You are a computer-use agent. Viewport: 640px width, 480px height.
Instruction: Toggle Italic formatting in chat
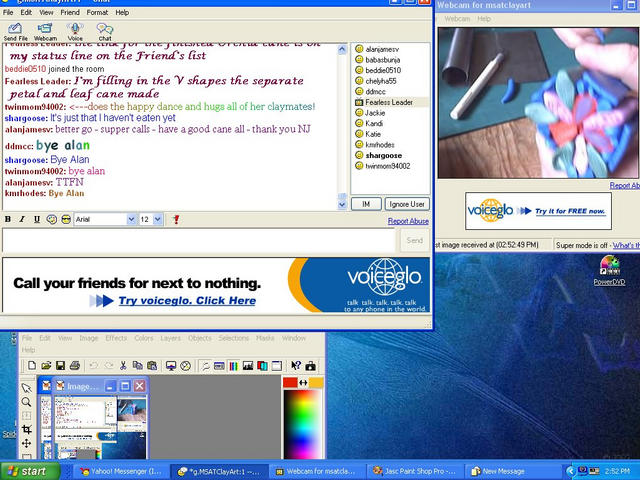tap(22, 220)
